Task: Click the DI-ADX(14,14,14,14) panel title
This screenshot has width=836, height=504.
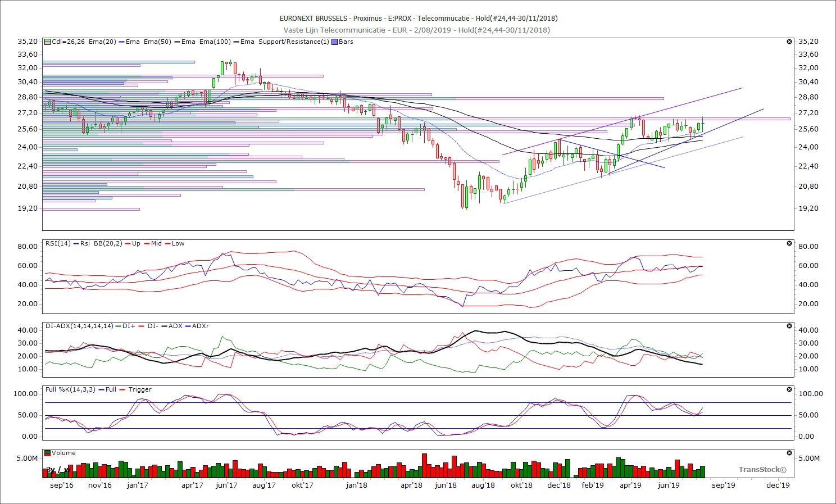Action: coord(79,326)
